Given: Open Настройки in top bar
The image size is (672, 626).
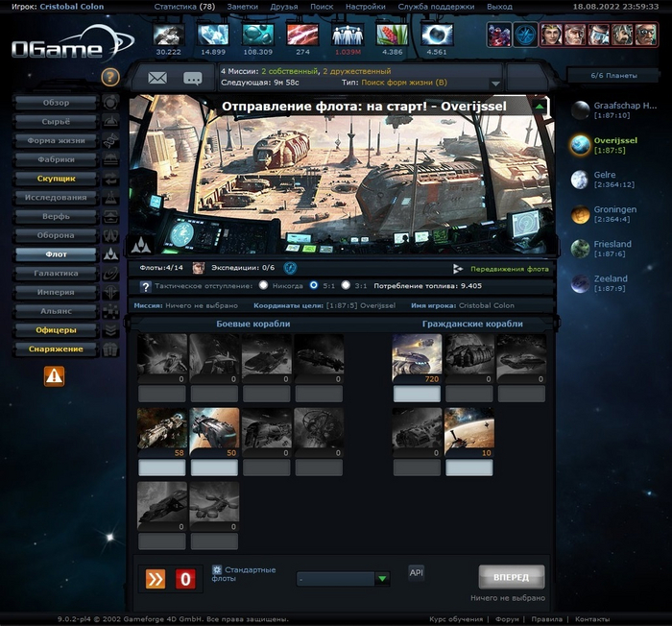Looking at the screenshot, I should [366, 7].
